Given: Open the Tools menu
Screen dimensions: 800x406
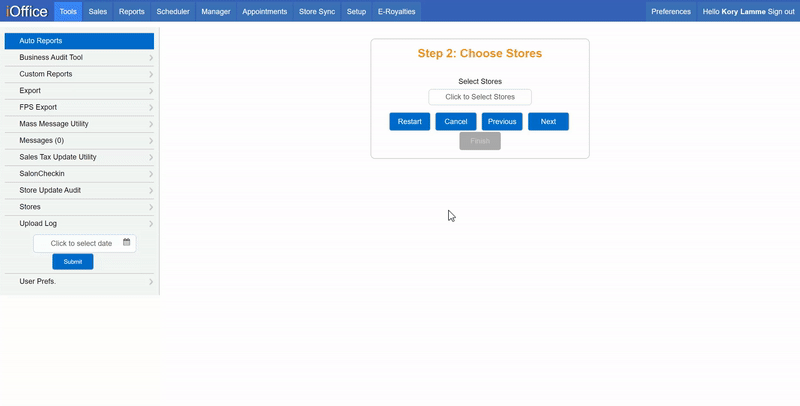Looking at the screenshot, I should [x=68, y=11].
